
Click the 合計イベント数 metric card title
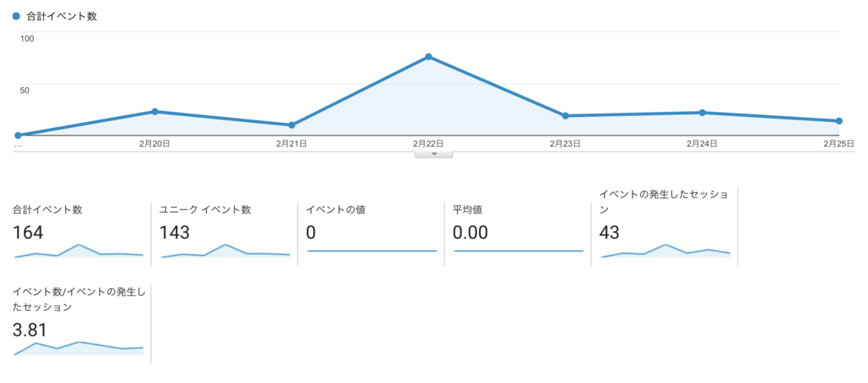47,210
